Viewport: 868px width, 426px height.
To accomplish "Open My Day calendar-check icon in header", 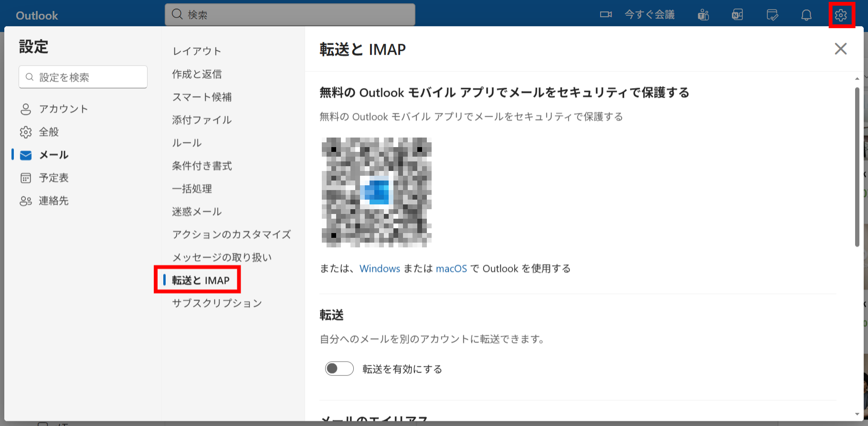I will click(772, 15).
